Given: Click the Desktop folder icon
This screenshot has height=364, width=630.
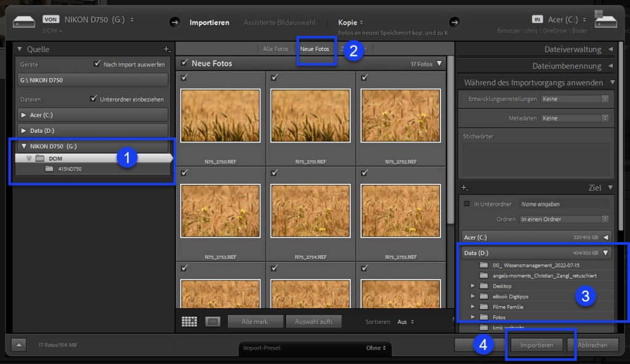Looking at the screenshot, I should [484, 286].
